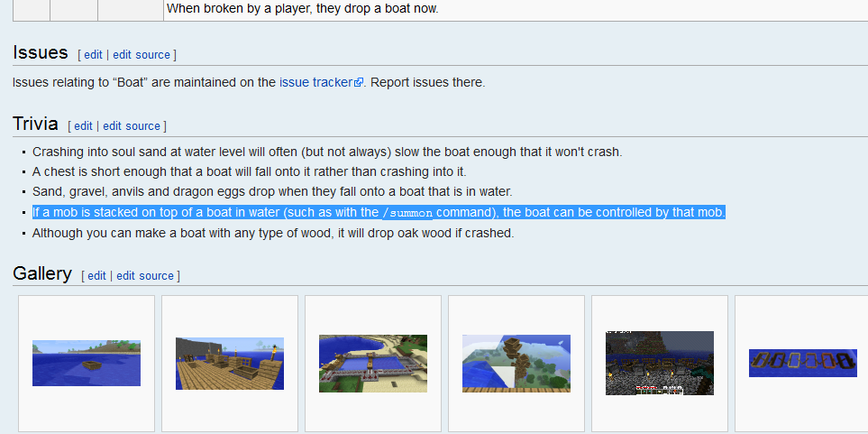
Task: Click the Issues section heading
Action: tap(41, 52)
